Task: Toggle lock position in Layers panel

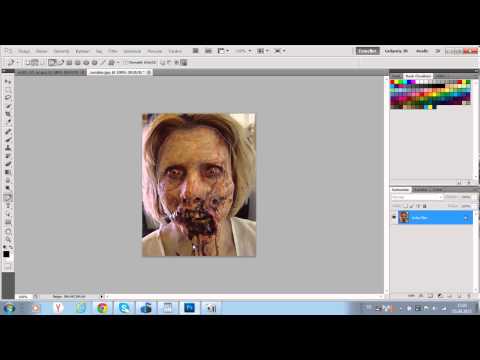Action: tap(418, 206)
